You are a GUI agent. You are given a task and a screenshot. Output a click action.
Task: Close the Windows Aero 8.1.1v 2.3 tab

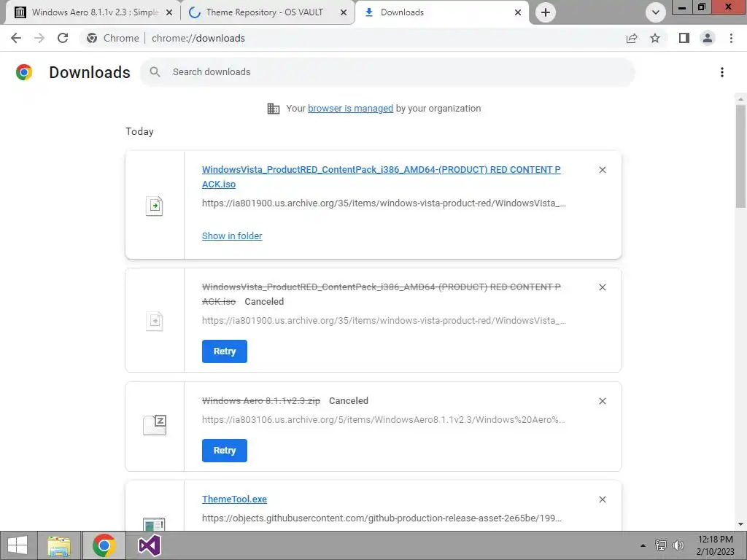169,12
